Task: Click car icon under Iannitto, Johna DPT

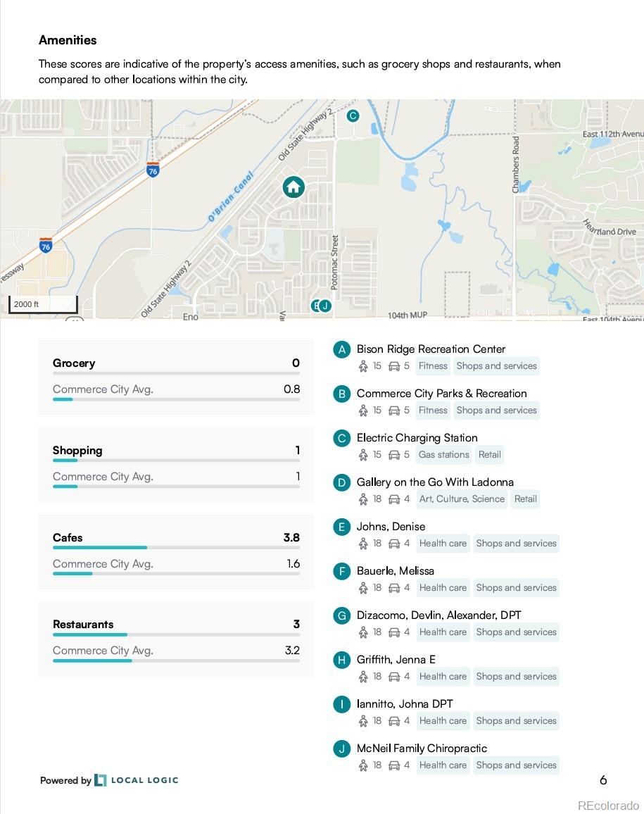Action: click(x=394, y=721)
